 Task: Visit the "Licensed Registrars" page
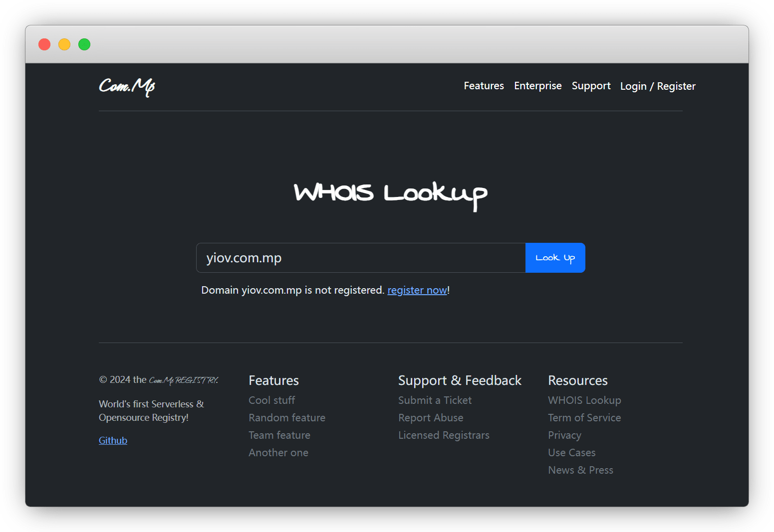444,435
